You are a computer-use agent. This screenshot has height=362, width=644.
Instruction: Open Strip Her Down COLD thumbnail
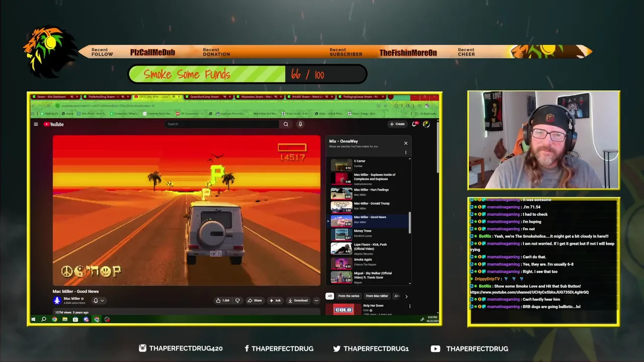(344, 309)
